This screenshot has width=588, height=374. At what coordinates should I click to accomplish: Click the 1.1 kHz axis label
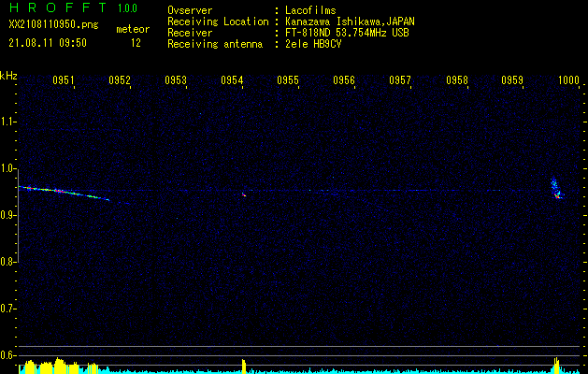point(7,122)
